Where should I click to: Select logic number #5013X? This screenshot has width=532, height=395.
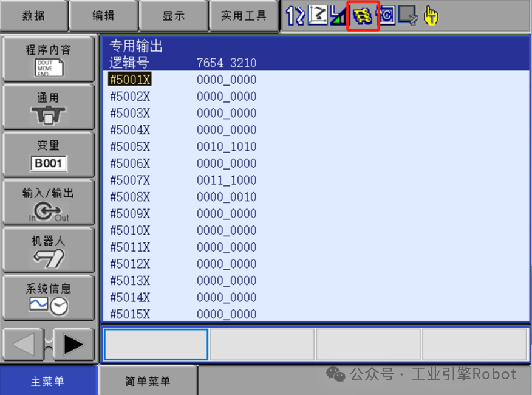[130, 281]
